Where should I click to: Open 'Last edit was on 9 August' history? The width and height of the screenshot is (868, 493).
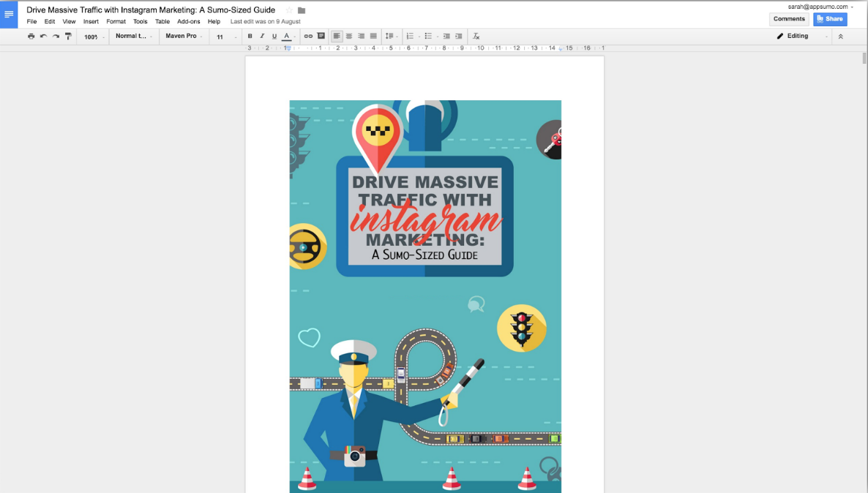tap(265, 22)
